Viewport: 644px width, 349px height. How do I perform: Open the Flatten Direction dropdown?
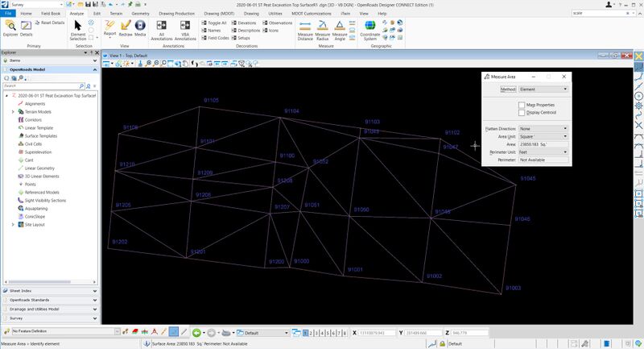[x=543, y=129]
